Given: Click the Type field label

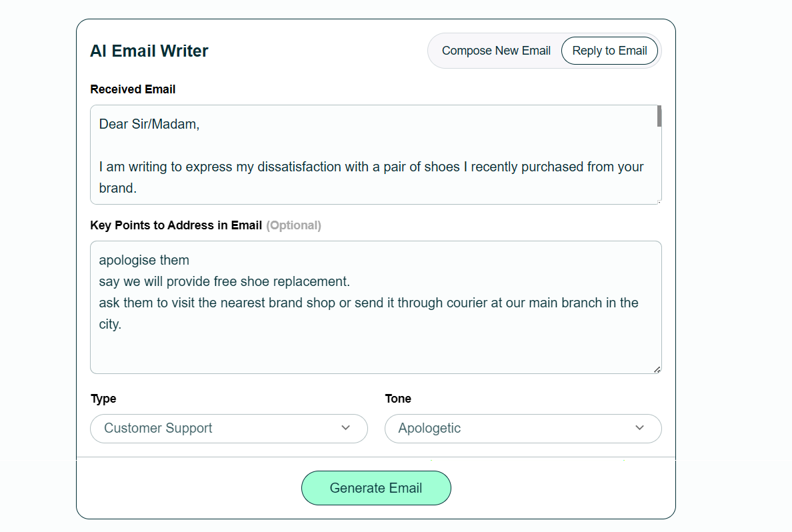Looking at the screenshot, I should pos(103,399).
